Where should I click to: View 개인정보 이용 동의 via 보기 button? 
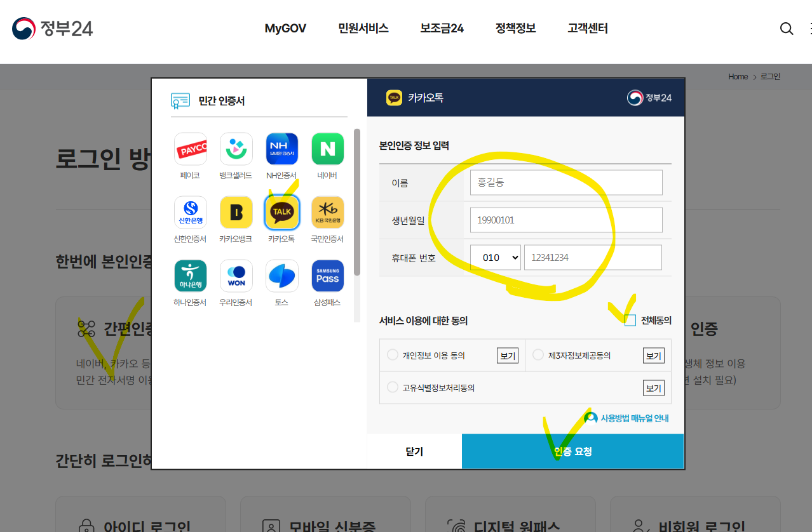pyautogui.click(x=508, y=356)
